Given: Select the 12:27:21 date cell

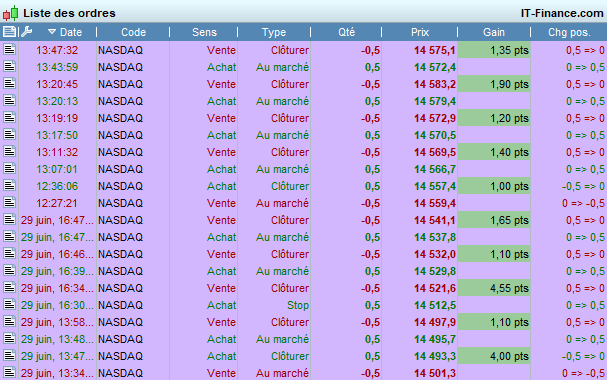Looking at the screenshot, I should (x=57, y=204).
